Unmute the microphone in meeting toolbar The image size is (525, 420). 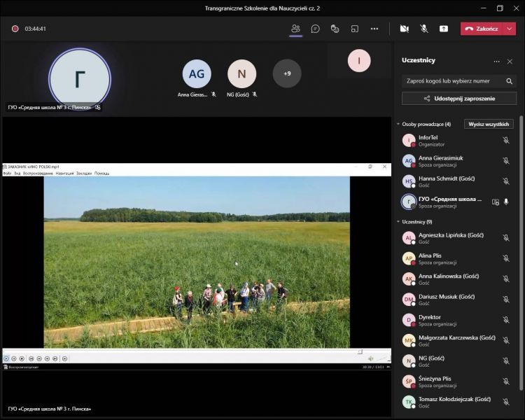coord(423,29)
